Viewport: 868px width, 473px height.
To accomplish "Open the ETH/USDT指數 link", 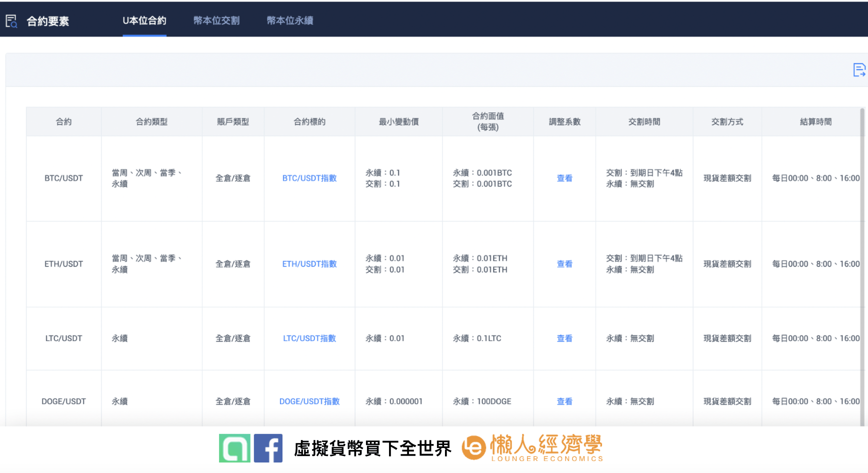I will click(x=309, y=264).
